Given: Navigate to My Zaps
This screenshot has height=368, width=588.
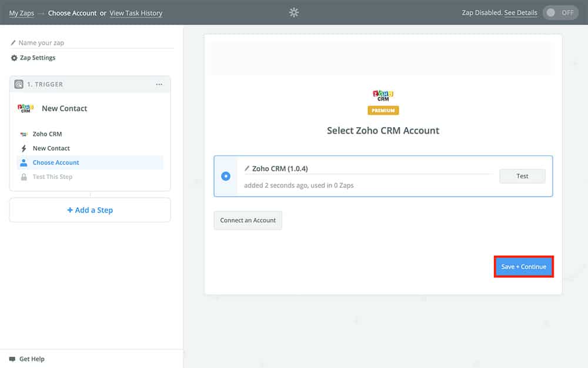Looking at the screenshot, I should pyautogui.click(x=21, y=12).
